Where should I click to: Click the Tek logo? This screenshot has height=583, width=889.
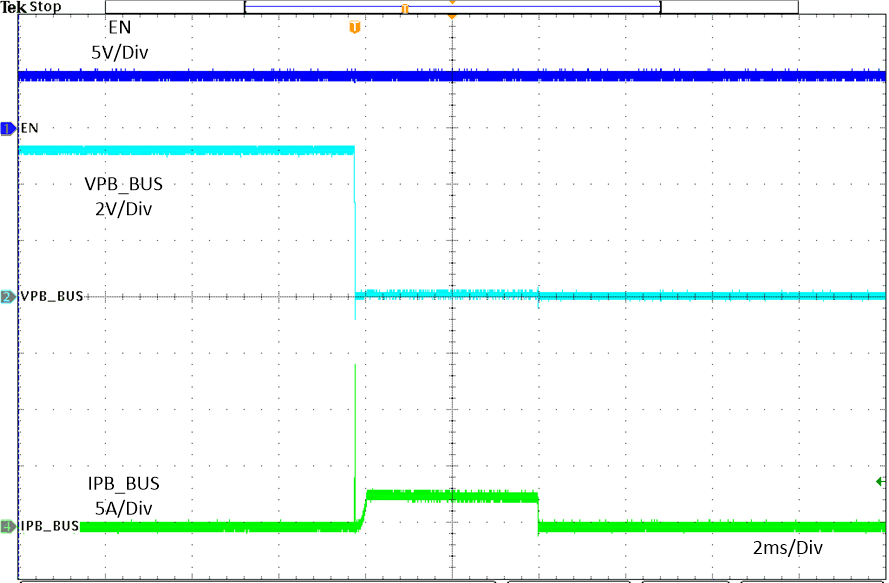pyautogui.click(x=13, y=6)
